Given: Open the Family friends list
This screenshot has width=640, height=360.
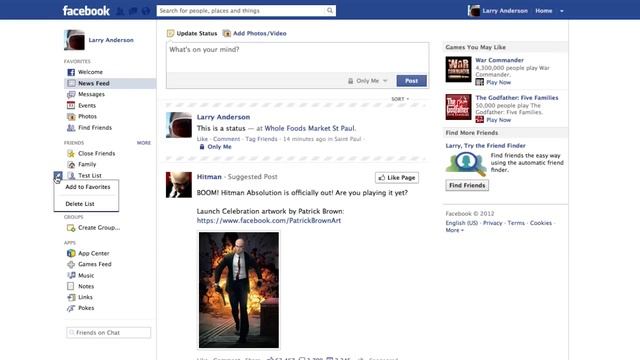Looking at the screenshot, I should tap(87, 164).
